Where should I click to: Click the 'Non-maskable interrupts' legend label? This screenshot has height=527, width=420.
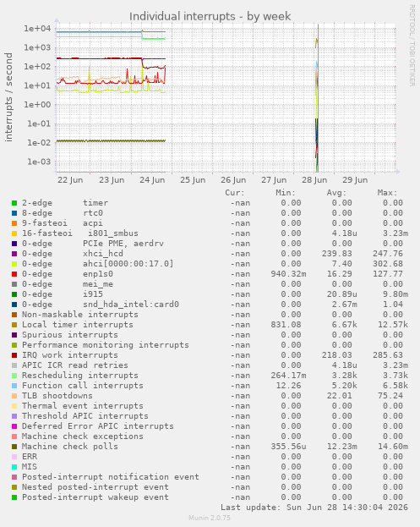coord(80,315)
